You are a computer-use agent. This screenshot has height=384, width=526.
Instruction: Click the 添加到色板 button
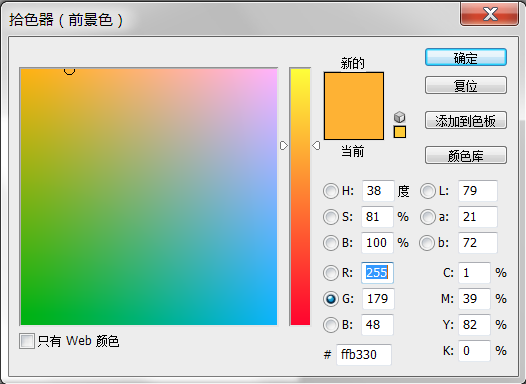coord(466,120)
